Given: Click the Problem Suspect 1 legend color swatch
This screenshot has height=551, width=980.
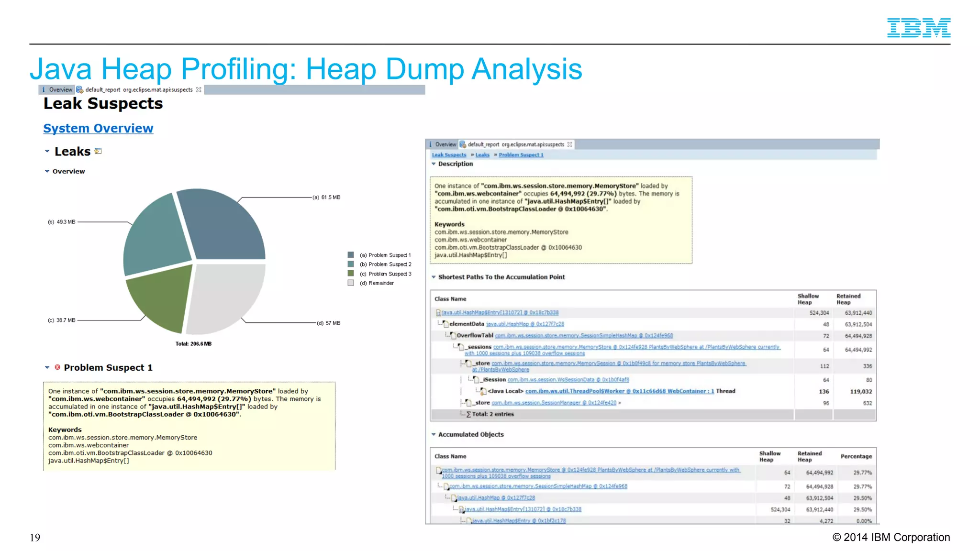Looking at the screenshot, I should 351,255.
